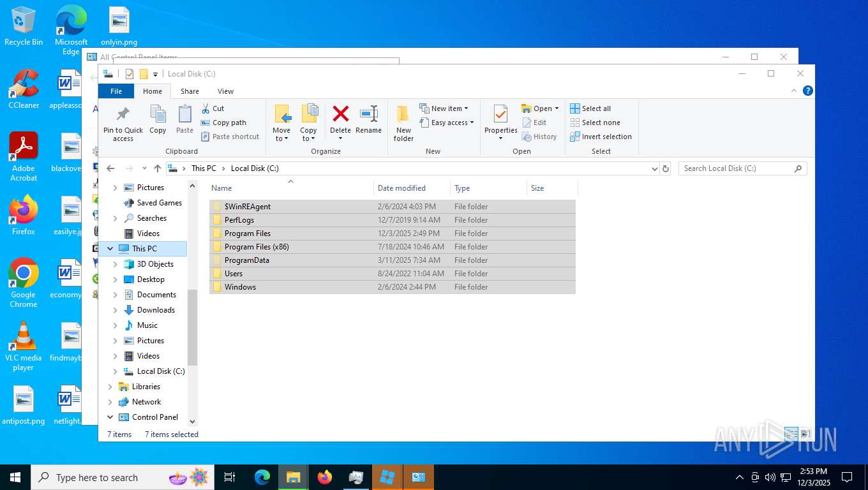Select the Users folder
This screenshot has width=868, height=490.
tap(393, 274)
